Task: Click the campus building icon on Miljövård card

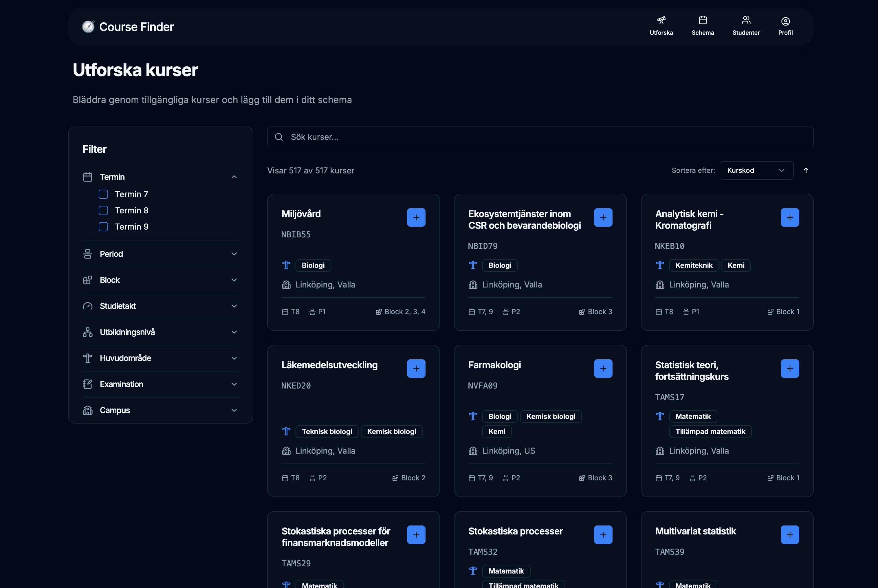Action: click(x=286, y=284)
